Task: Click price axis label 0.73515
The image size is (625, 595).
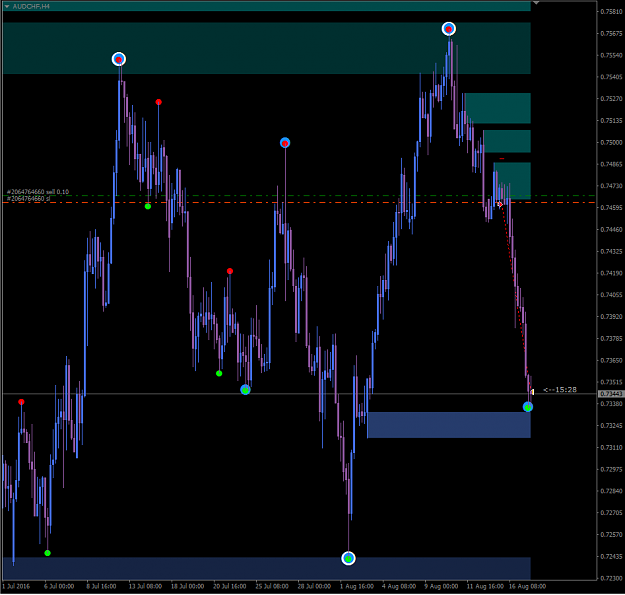Action: (611, 382)
